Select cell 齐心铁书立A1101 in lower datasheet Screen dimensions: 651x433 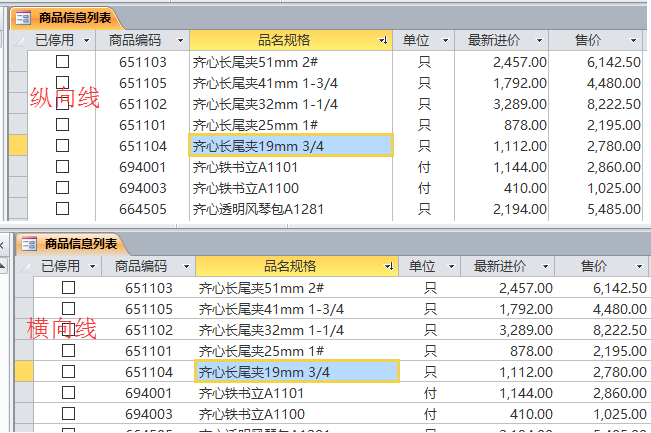(297, 393)
